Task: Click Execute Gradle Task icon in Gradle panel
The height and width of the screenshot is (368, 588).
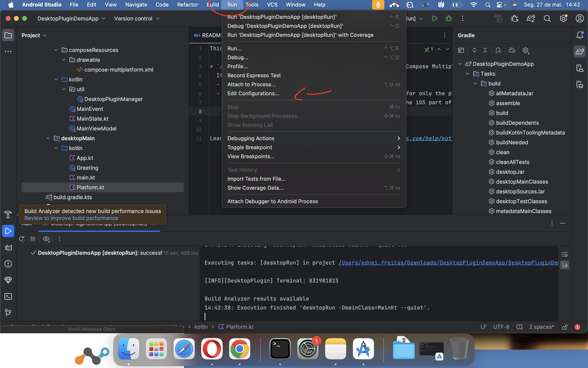Action: click(461, 50)
